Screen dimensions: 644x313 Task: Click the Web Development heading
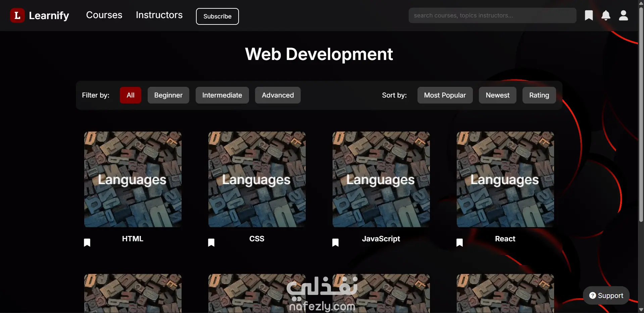tap(319, 54)
